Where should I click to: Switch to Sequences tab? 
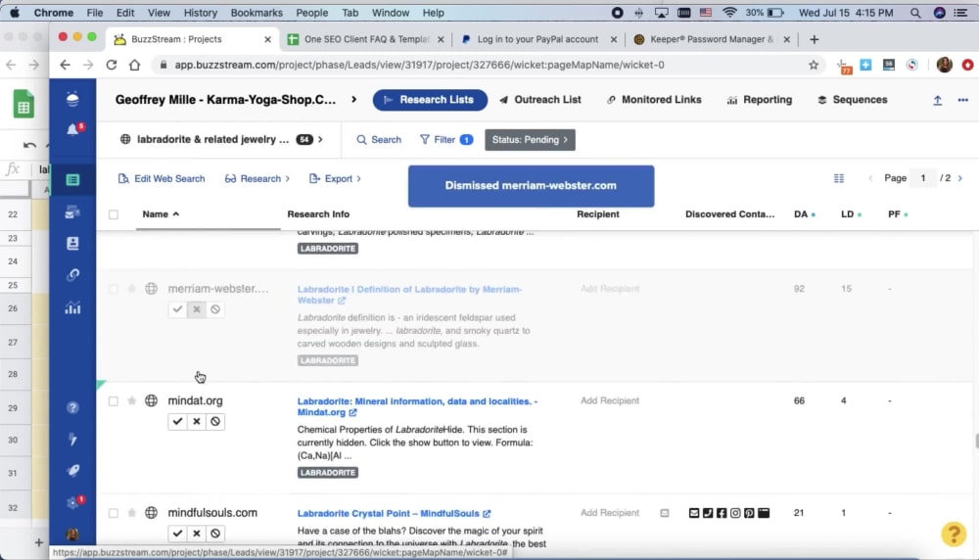(x=853, y=100)
